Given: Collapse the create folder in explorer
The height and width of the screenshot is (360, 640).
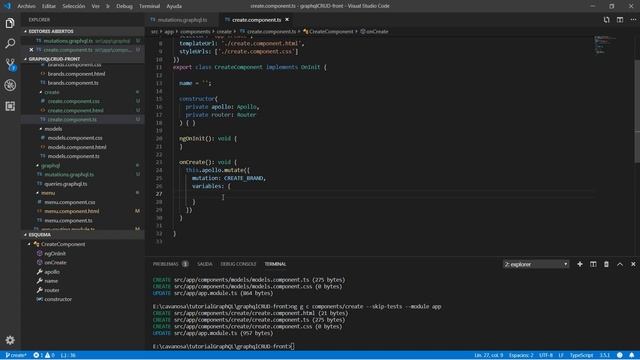Looking at the screenshot, I should coord(52,92).
